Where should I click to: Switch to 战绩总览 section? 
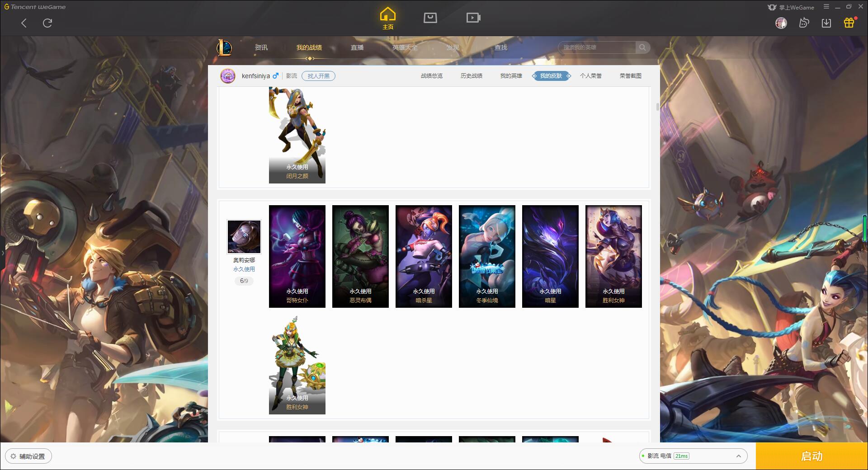(x=432, y=76)
